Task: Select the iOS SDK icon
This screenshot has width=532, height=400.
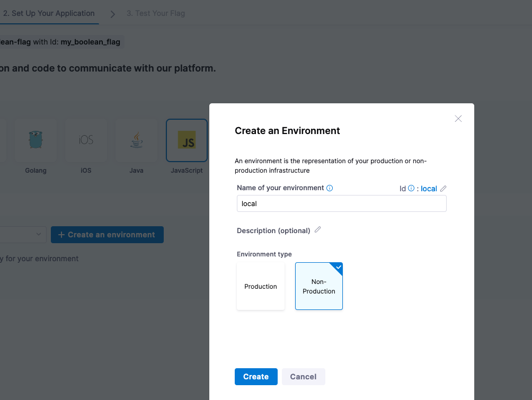Action: pyautogui.click(x=86, y=140)
